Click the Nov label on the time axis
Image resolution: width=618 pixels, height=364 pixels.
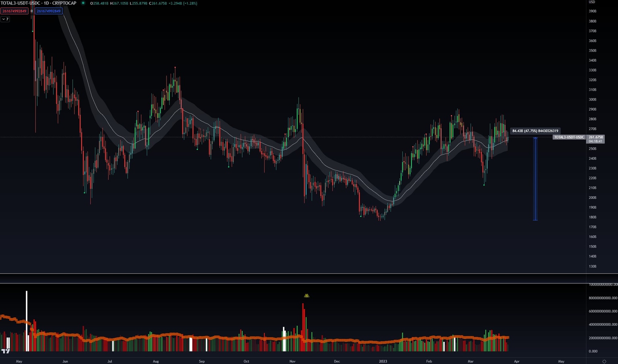tap(292, 361)
